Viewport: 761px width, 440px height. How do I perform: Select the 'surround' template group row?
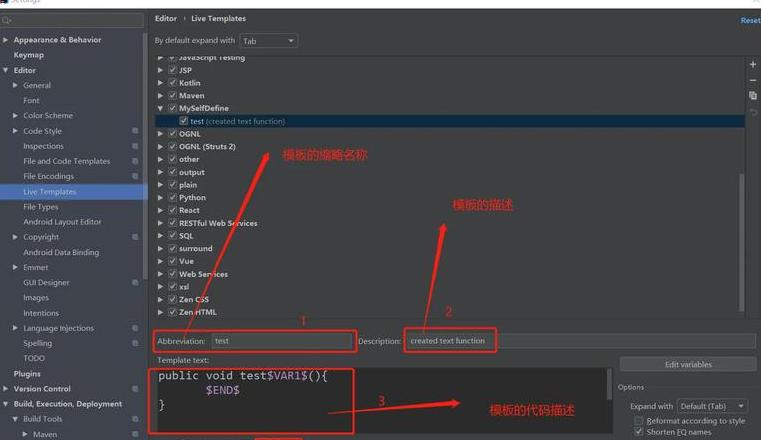tap(449, 248)
